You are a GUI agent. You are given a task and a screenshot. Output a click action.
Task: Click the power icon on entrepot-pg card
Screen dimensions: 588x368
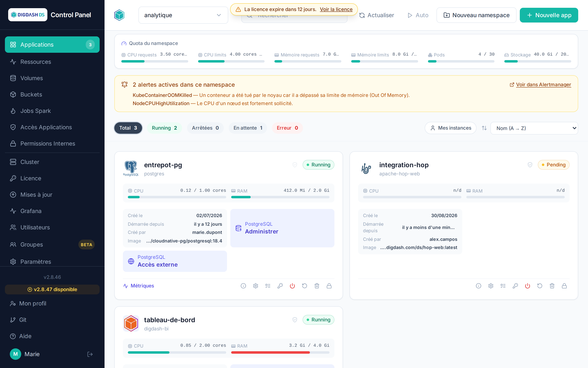[292, 286]
